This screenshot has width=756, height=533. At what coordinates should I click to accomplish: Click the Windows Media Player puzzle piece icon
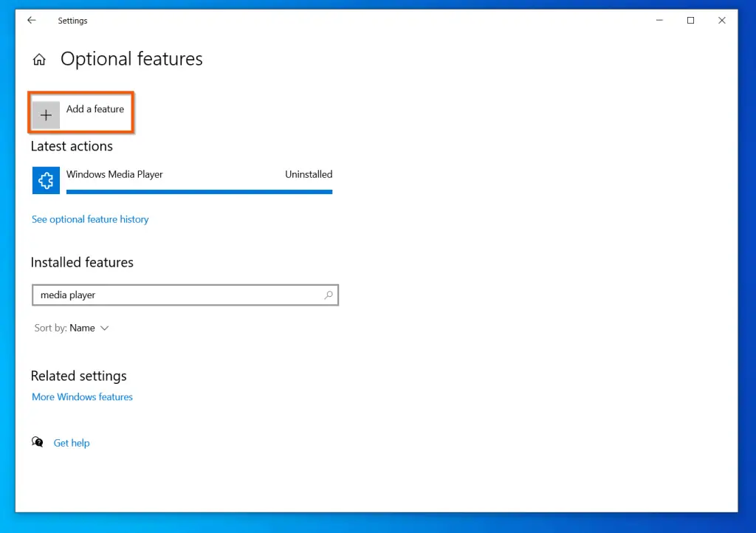pyautogui.click(x=46, y=180)
